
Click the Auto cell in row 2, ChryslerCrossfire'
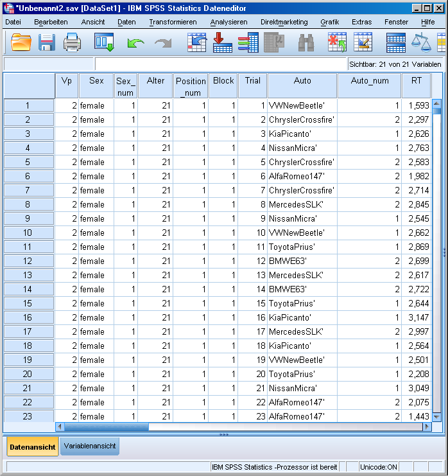[302, 120]
